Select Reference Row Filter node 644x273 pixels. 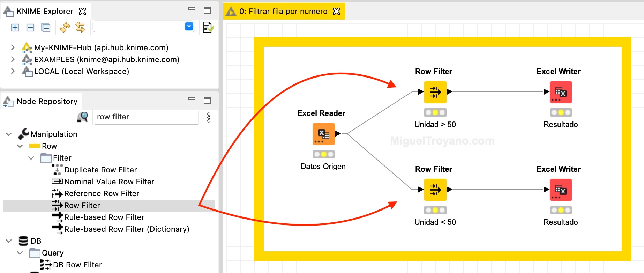(x=102, y=193)
